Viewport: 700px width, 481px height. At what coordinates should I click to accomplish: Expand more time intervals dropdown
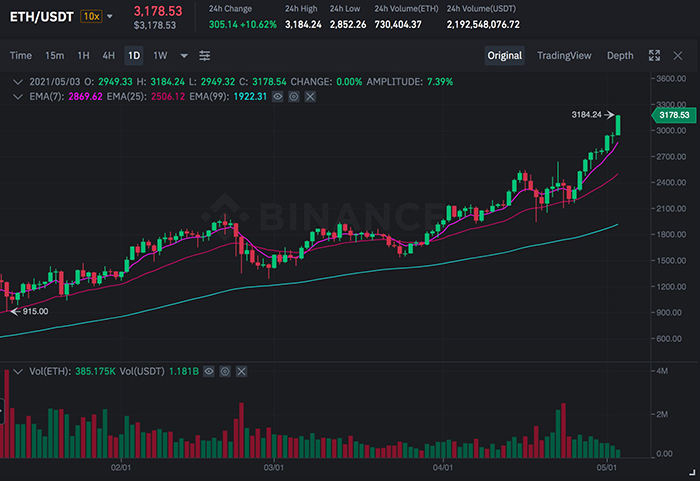[x=183, y=55]
